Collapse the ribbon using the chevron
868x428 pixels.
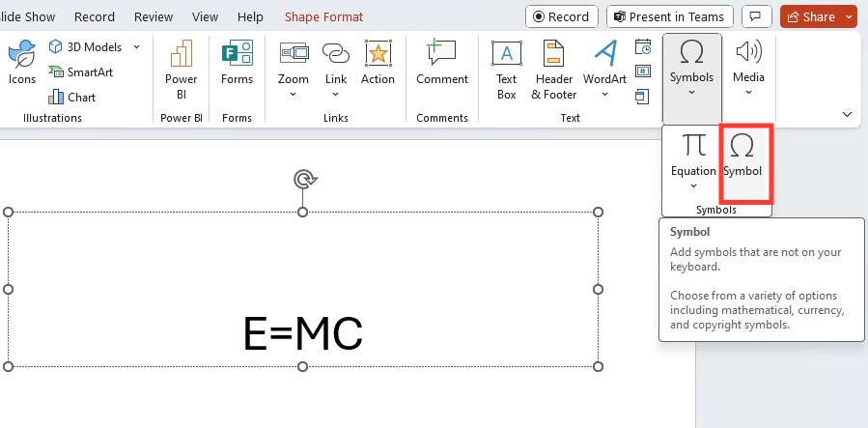coord(847,114)
